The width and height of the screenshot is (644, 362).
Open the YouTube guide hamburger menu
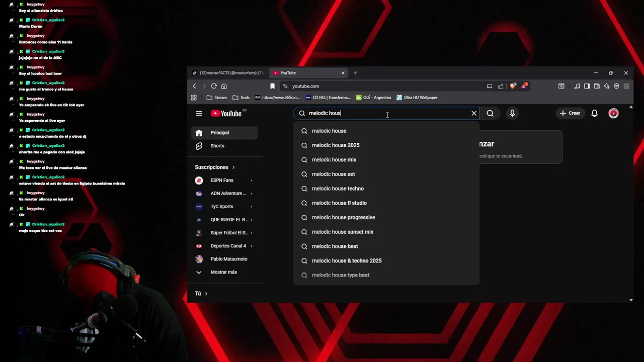(x=199, y=113)
